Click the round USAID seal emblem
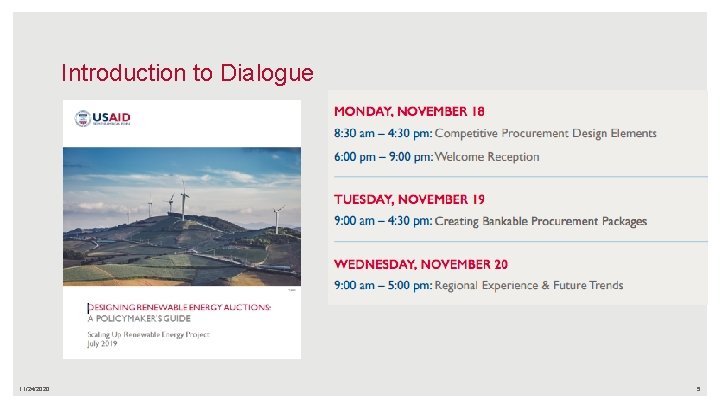This screenshot has width=720, height=408. [83, 119]
